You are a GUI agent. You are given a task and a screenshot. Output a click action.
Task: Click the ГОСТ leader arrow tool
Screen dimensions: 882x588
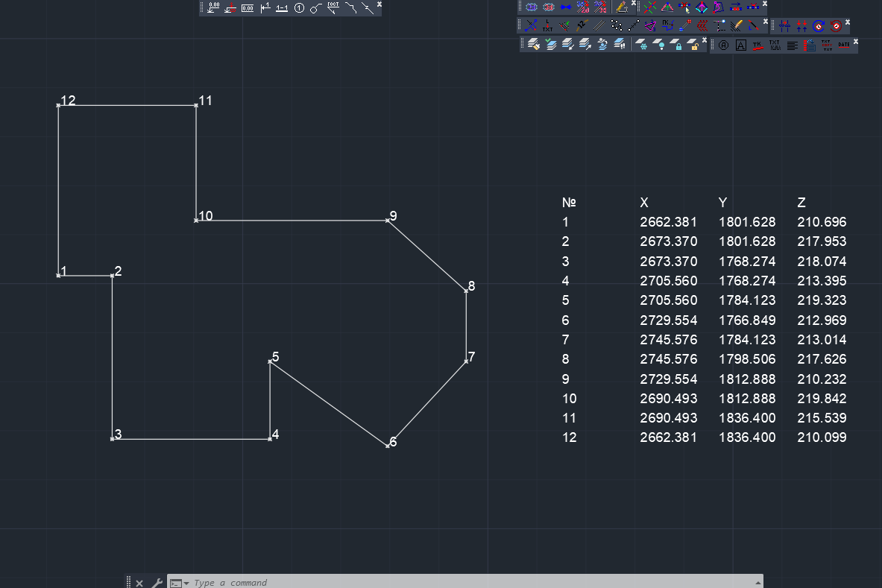click(x=333, y=8)
